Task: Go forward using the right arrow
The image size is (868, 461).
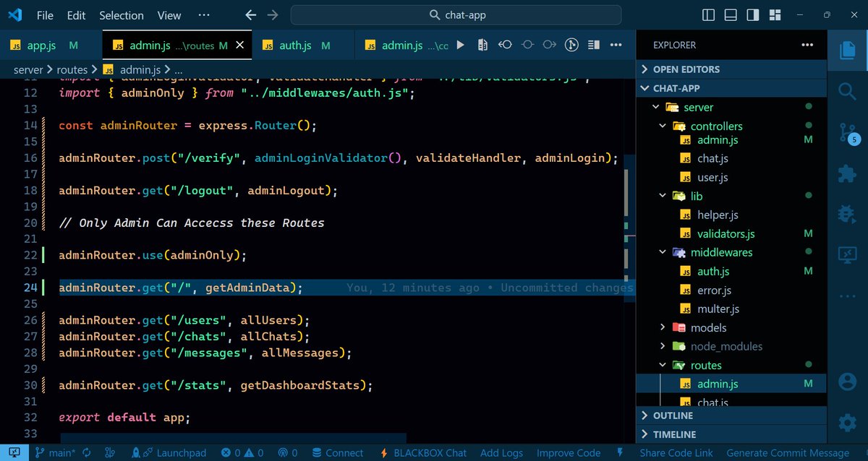Action: [x=273, y=14]
